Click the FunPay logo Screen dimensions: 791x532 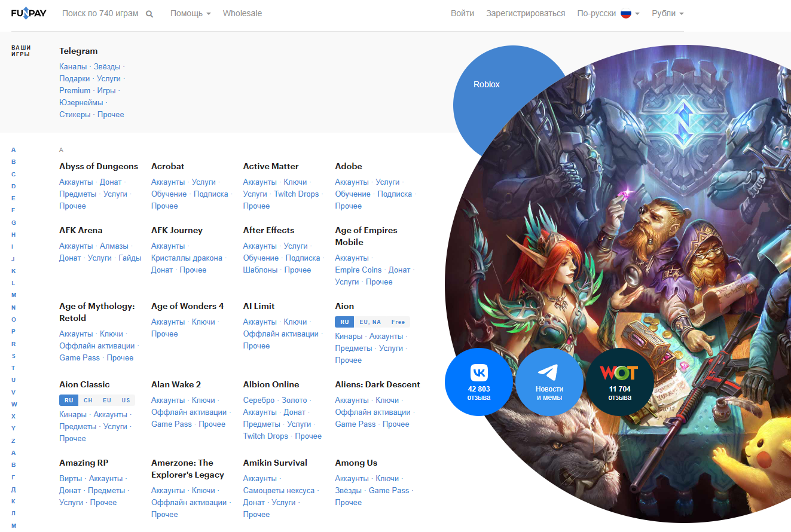[29, 13]
